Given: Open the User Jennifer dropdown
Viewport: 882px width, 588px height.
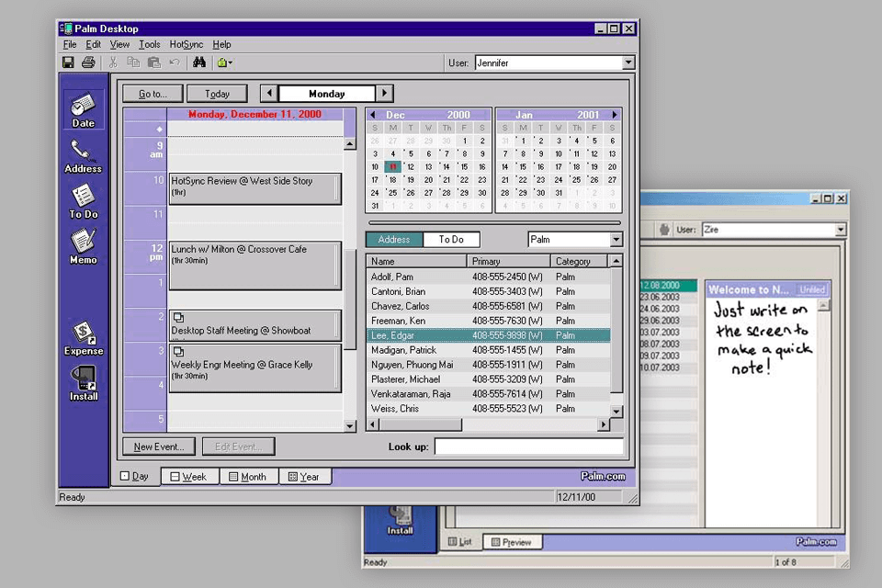Looking at the screenshot, I should point(628,63).
